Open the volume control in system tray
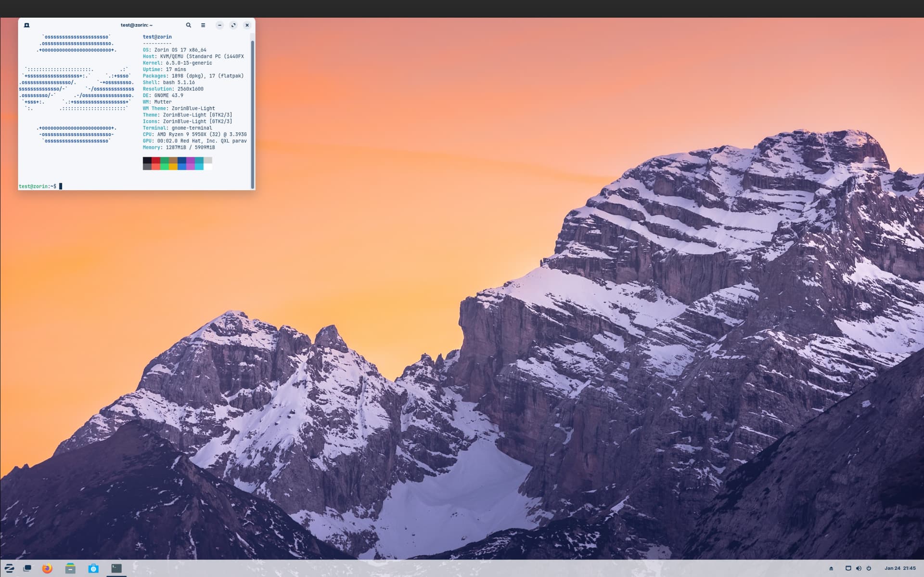Viewport: 924px width, 577px height. click(859, 568)
